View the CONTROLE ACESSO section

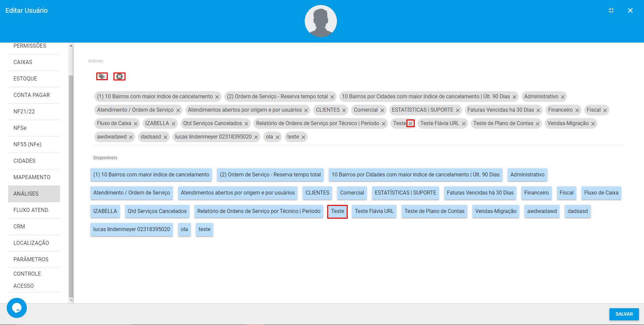27,280
